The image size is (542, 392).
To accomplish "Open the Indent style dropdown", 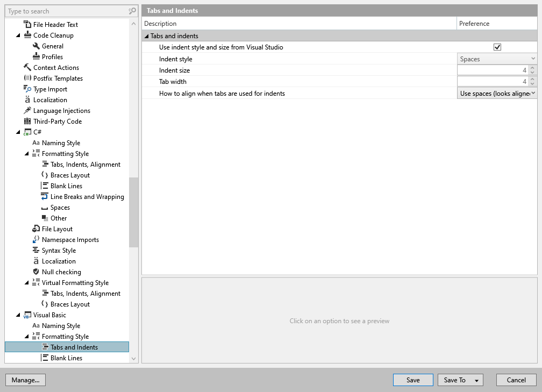I will point(496,58).
